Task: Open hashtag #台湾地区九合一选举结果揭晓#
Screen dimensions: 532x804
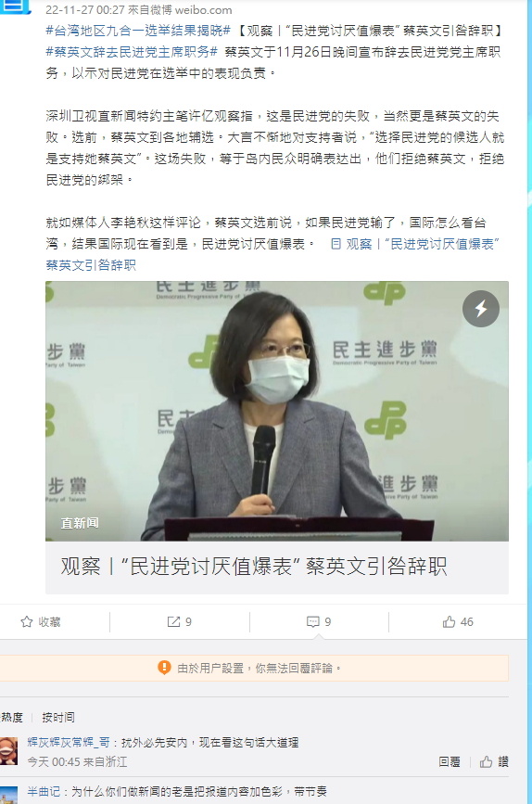Action: click(138, 31)
